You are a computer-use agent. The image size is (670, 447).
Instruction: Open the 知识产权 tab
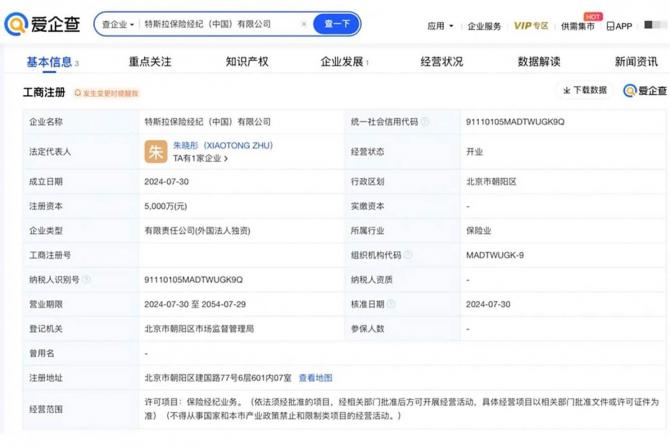tap(247, 62)
